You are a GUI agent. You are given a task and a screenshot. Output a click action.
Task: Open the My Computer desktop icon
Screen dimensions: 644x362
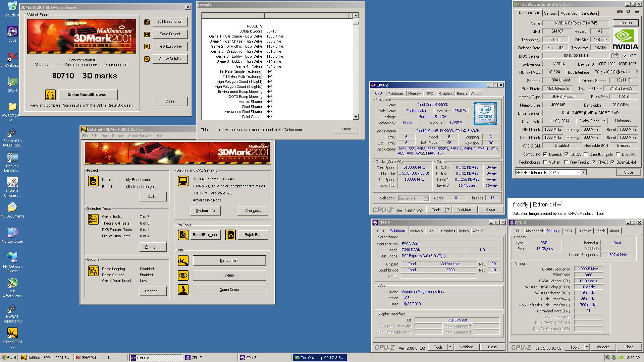(x=12, y=232)
